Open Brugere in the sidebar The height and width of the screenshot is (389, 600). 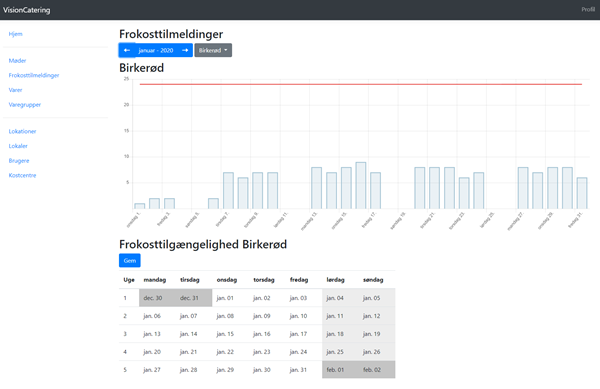(19, 161)
